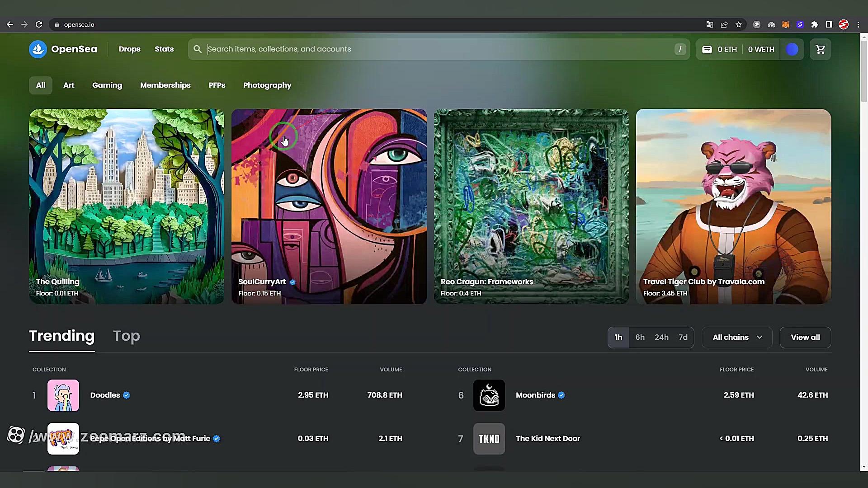Click the OpenSea ship logo
Screen dimensions: 868x488
(x=38, y=49)
